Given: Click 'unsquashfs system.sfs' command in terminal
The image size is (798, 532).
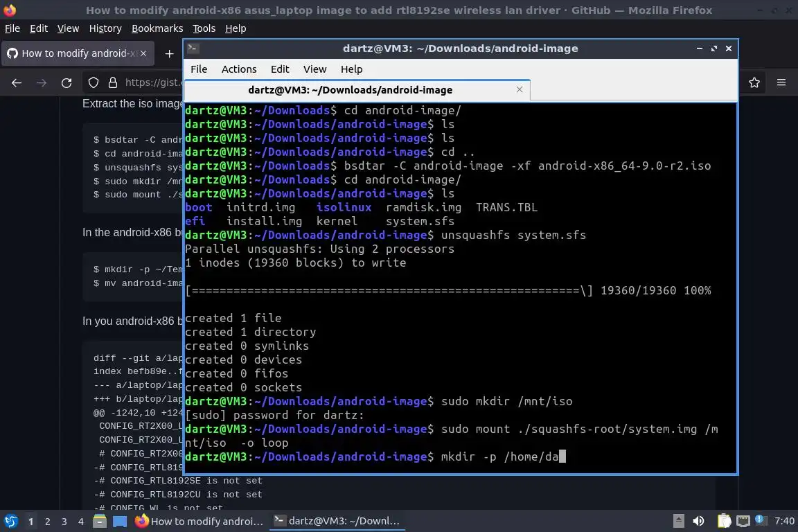Looking at the screenshot, I should click(513, 236).
